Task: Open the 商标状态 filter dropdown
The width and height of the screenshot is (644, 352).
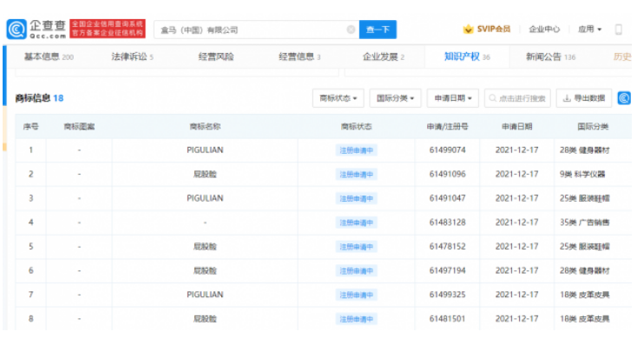Action: (x=338, y=98)
